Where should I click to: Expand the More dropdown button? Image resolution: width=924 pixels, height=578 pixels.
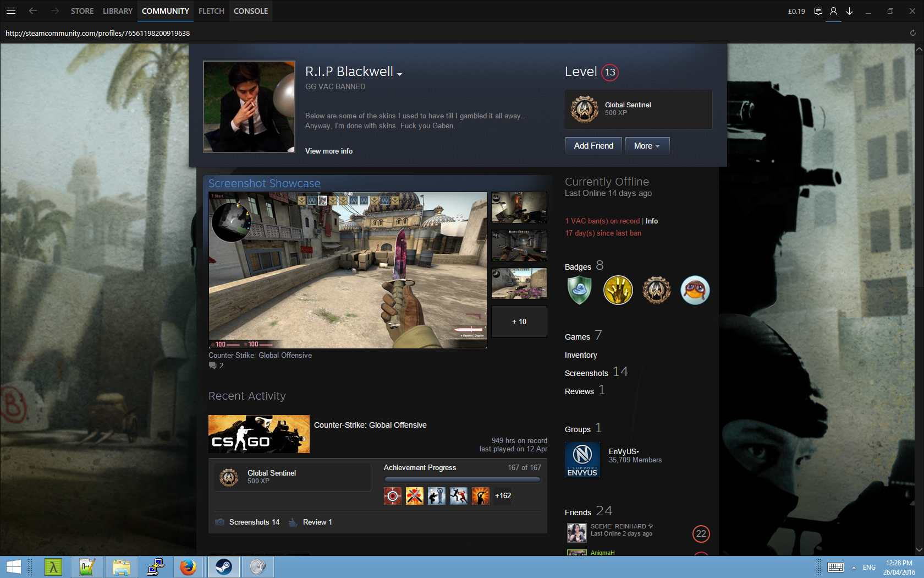click(x=647, y=146)
